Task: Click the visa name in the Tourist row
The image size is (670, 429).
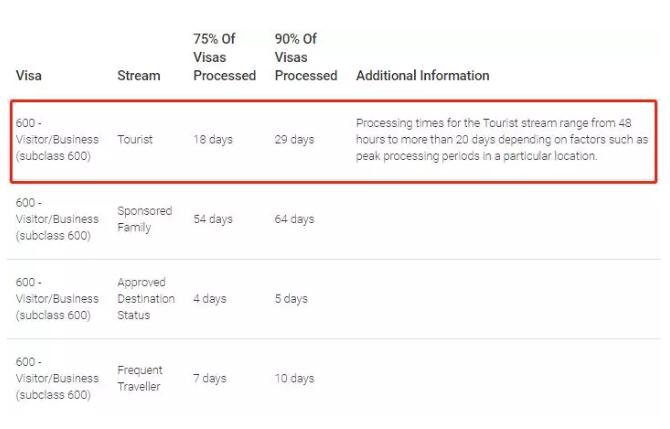Action: (x=57, y=139)
